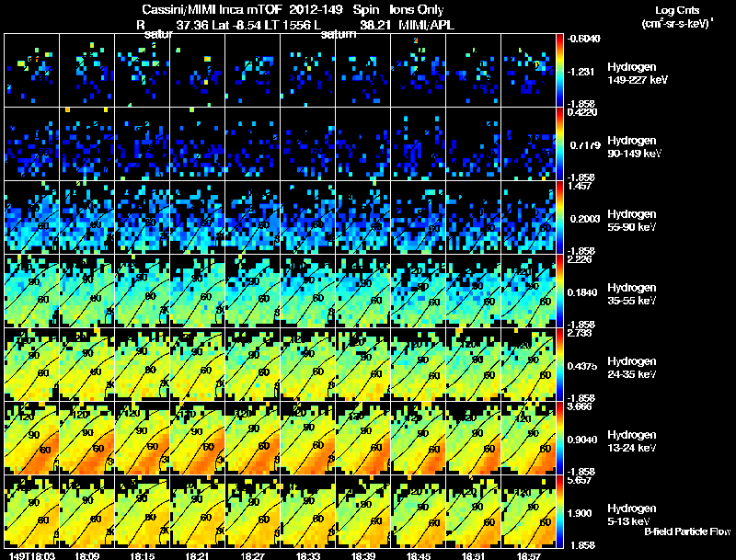Viewport: 736px width, 560px height.
Task: Click the color bar beside Hydrogen 35-55 keV
Action: pos(559,291)
